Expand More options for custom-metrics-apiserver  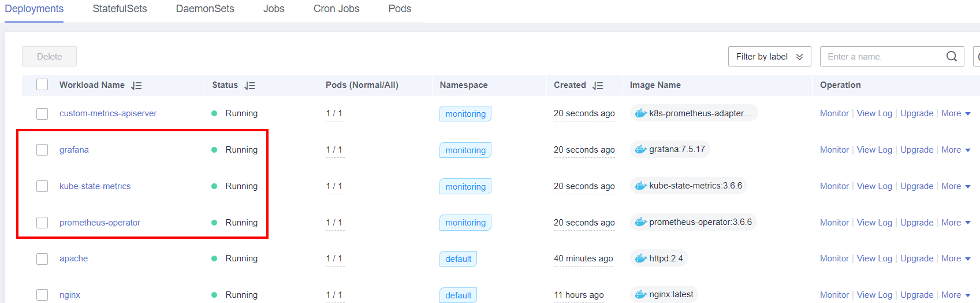coord(956,113)
